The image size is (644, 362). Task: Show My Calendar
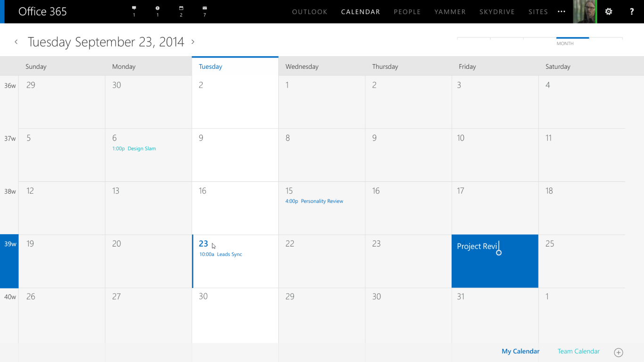coord(520,351)
